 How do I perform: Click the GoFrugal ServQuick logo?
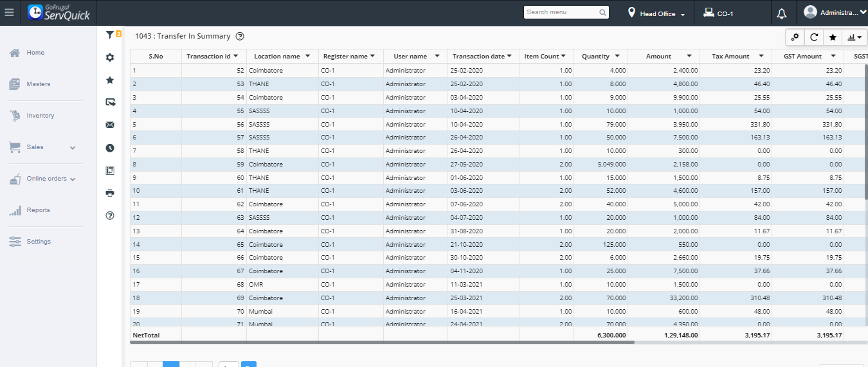59,13
